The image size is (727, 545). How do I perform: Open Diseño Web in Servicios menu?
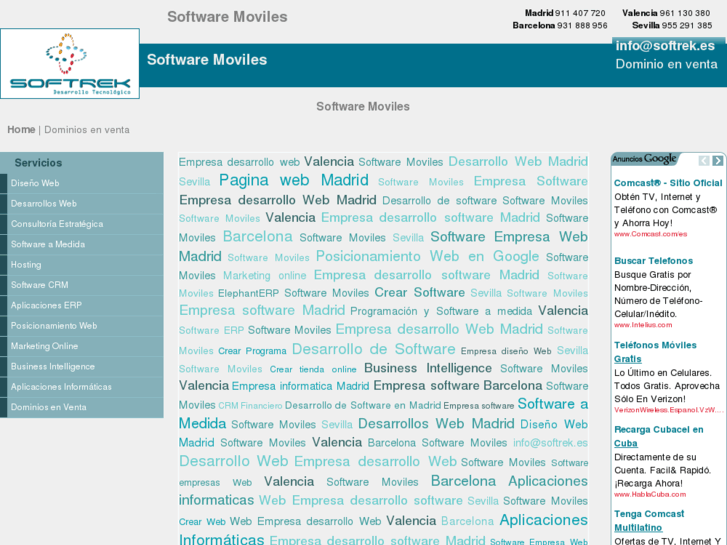pyautogui.click(x=85, y=183)
